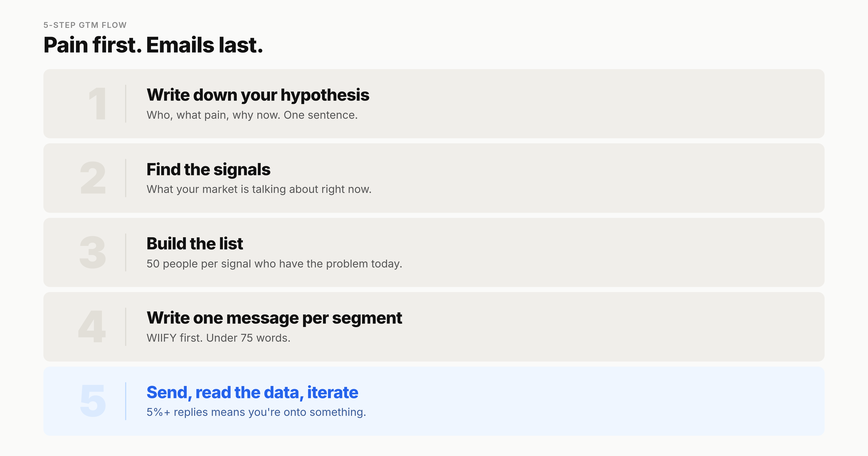Click the "Who, what pain, why now" subtitle

252,115
